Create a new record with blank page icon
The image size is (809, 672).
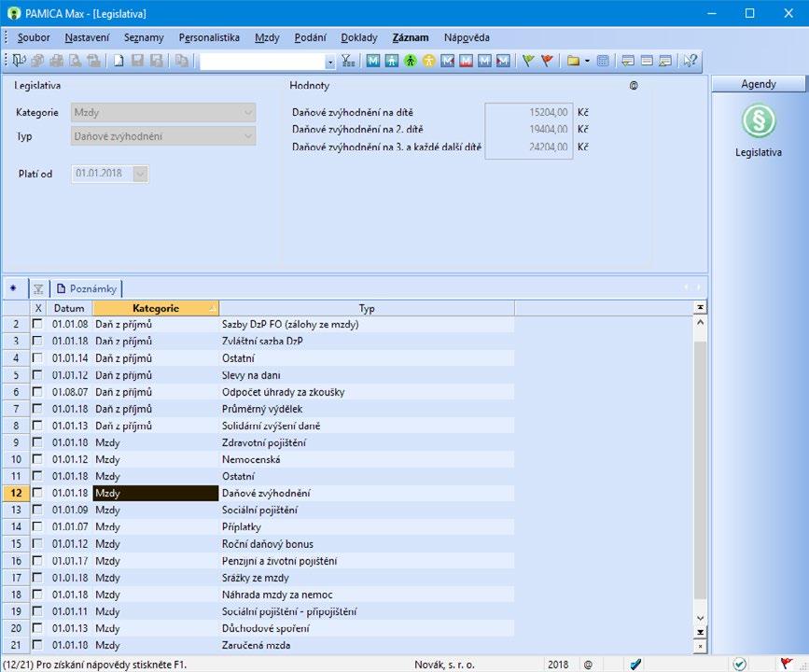pyautogui.click(x=119, y=61)
